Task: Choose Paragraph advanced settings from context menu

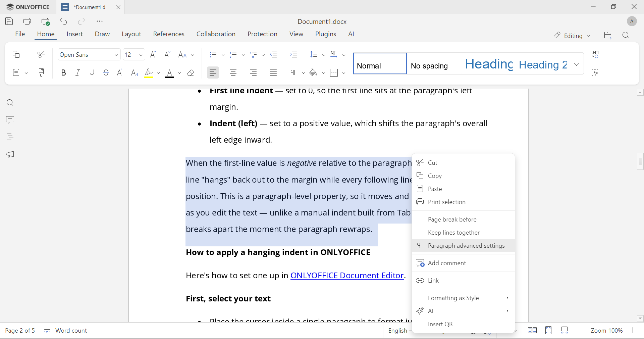Action: pos(463,246)
